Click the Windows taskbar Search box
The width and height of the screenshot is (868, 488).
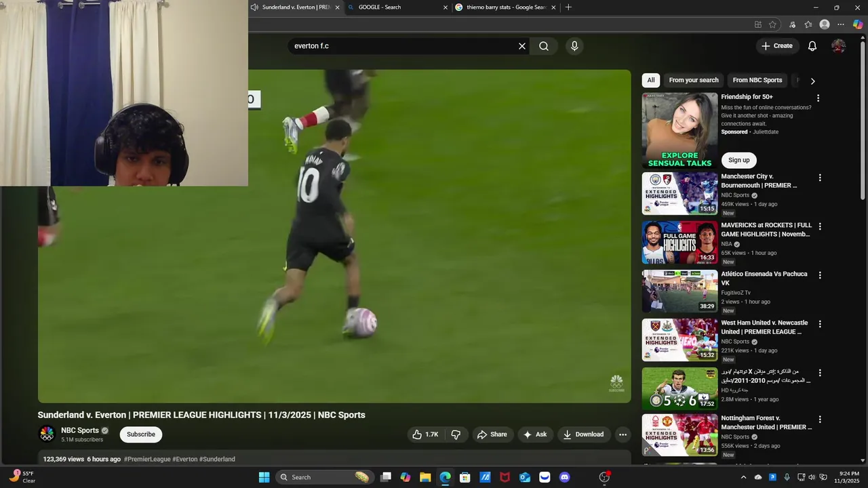pos(325,477)
